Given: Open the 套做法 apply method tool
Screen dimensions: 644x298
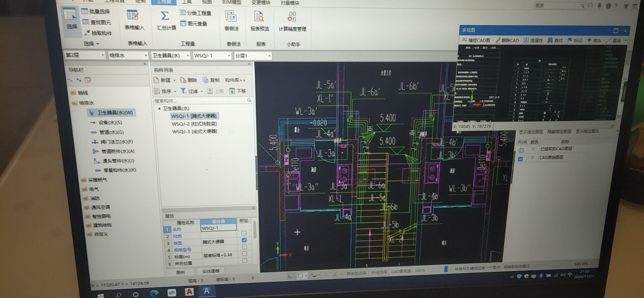Looking at the screenshot, I should coord(231,21).
